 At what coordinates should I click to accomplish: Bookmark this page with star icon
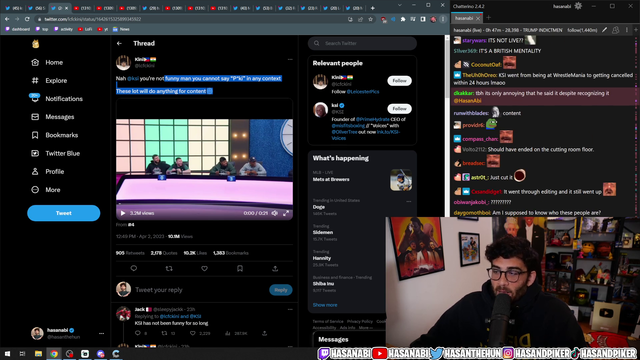click(x=370, y=19)
